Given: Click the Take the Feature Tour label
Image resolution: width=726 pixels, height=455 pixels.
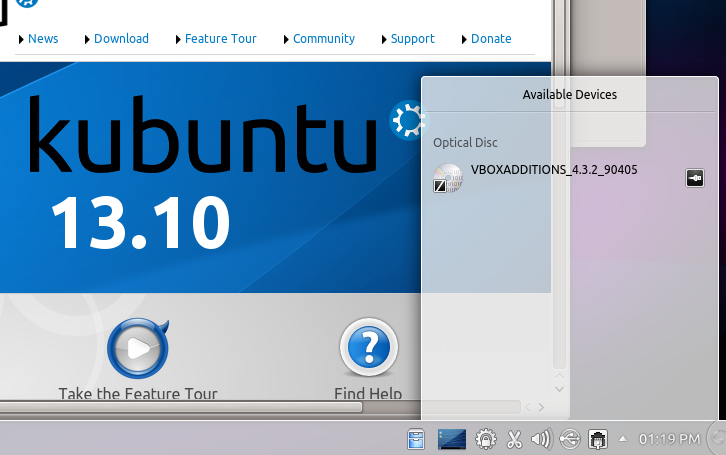Looking at the screenshot, I should (x=138, y=393).
